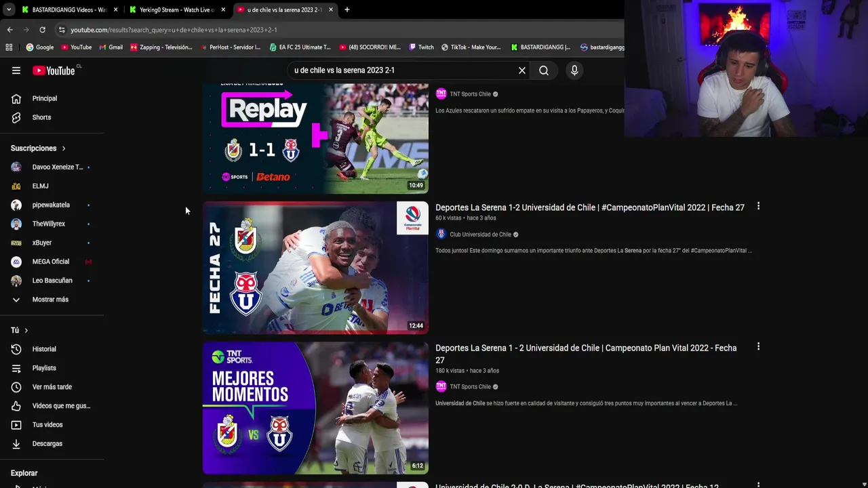
Task: Go back with browser back arrow
Action: coord(9,30)
